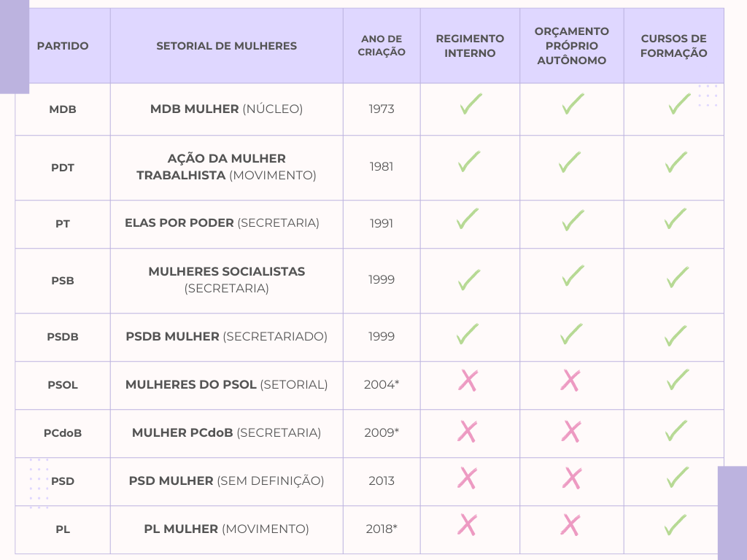The height and width of the screenshot is (560, 747).
Task: Click the Cursos de Formação header
Action: tap(674, 46)
